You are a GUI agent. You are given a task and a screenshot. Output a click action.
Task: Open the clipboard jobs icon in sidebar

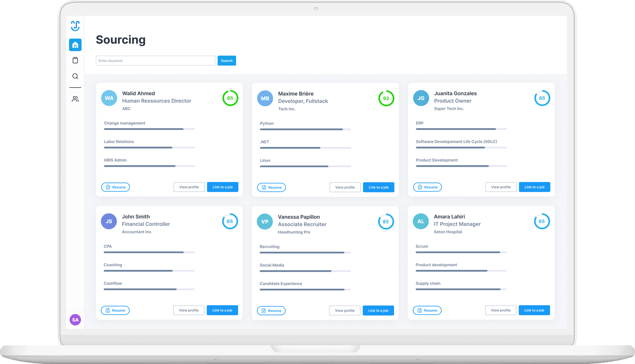(x=75, y=61)
